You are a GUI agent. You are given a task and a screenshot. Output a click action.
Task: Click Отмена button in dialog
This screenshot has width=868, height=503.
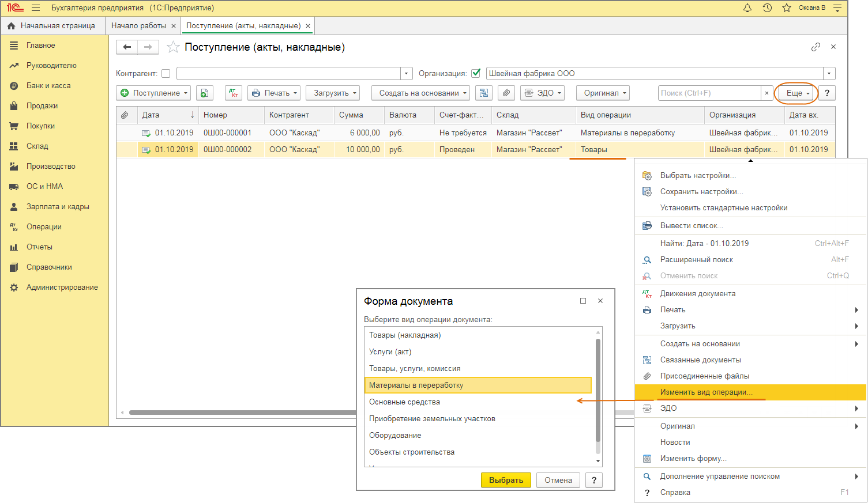[x=558, y=480]
